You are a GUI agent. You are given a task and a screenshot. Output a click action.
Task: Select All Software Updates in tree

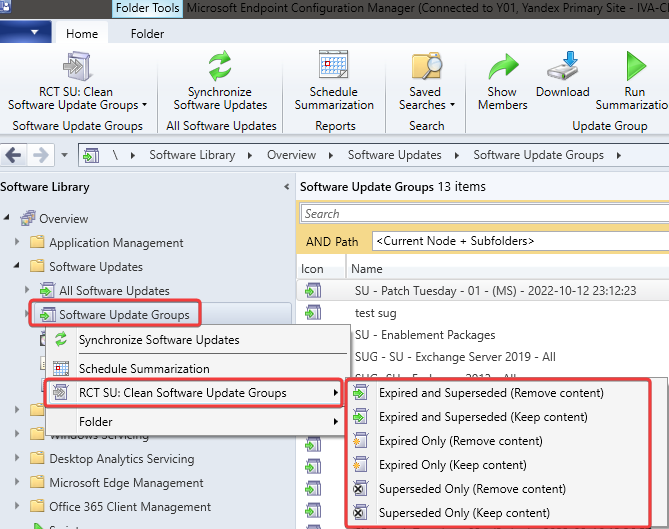point(105,291)
